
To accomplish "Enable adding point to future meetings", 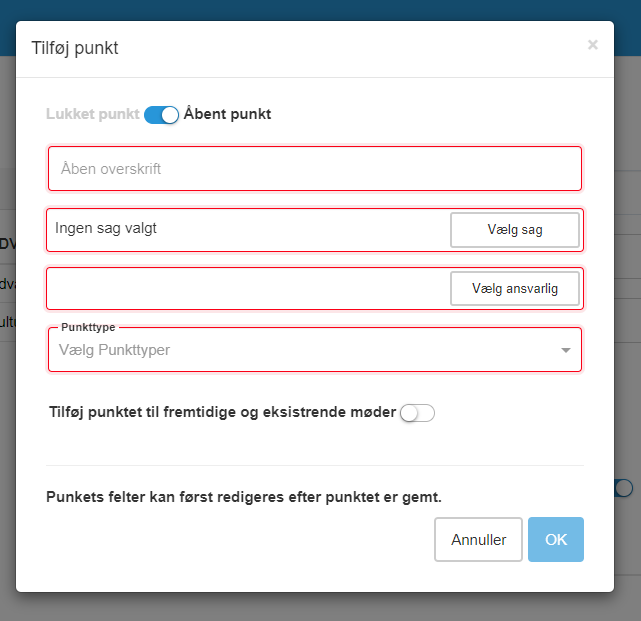I will (417, 412).
